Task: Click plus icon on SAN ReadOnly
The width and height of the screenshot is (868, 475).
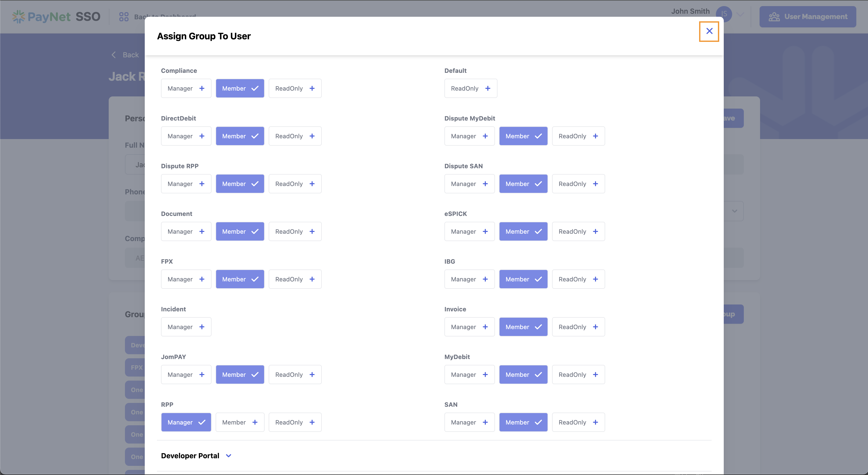Action: tap(596, 422)
